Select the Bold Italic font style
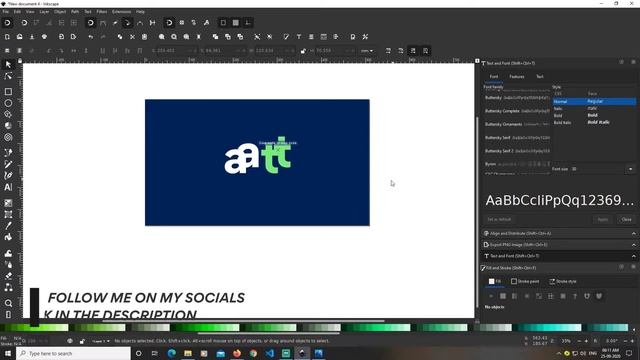Viewport: 640px width, 360px height. [x=594, y=122]
